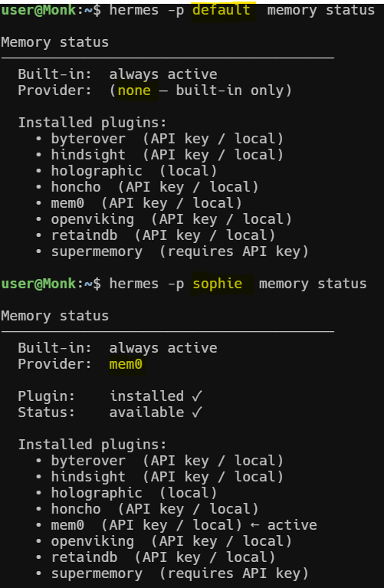Click highlighted 'default' profile in first command
Viewport: 384px width, 588px height.
point(222,10)
